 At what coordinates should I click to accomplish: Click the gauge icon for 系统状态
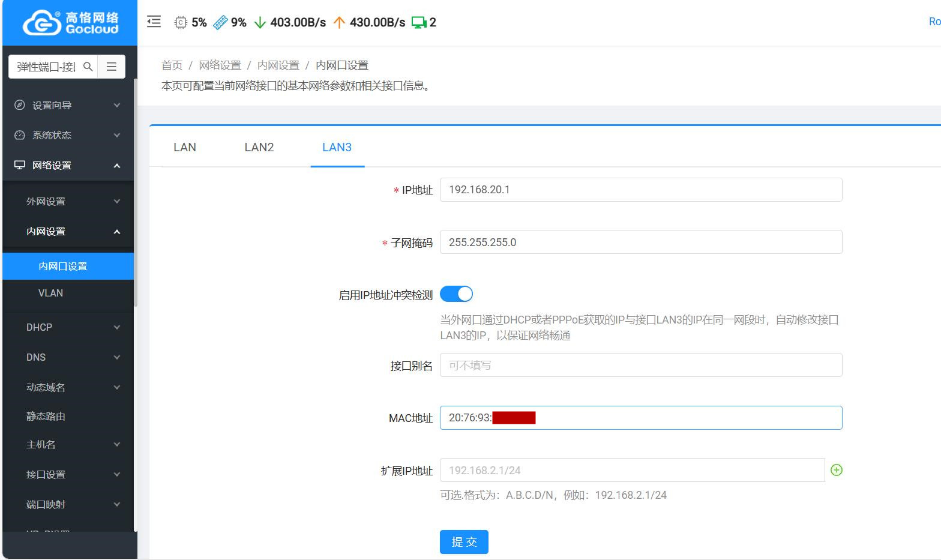tap(19, 135)
